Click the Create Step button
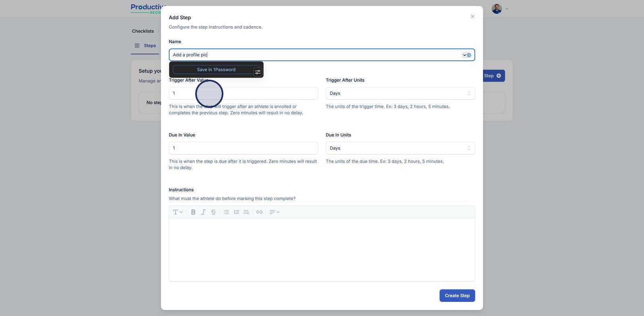Viewport: 644px width, 316px height. click(x=457, y=295)
